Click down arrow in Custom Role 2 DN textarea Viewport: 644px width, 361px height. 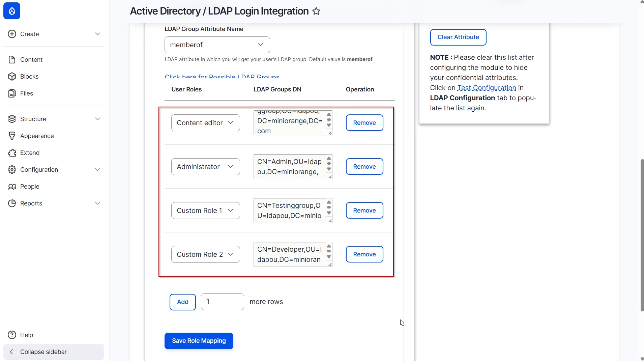pyautogui.click(x=329, y=257)
